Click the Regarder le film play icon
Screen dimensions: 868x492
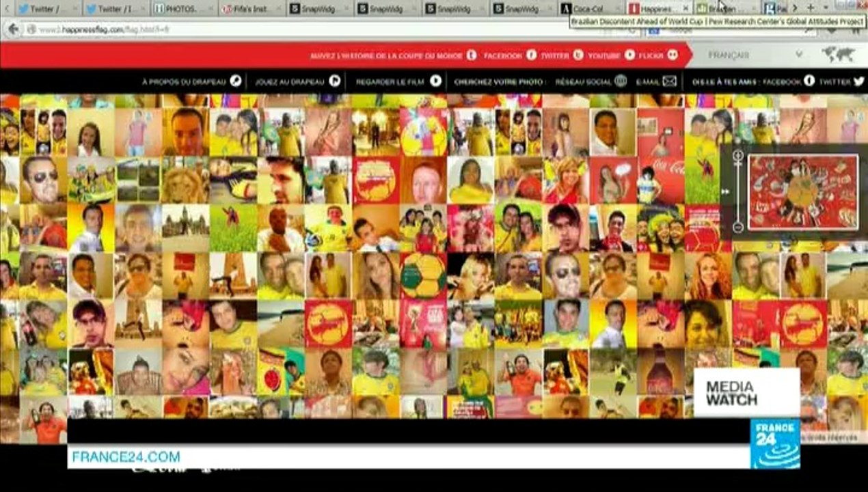[435, 81]
